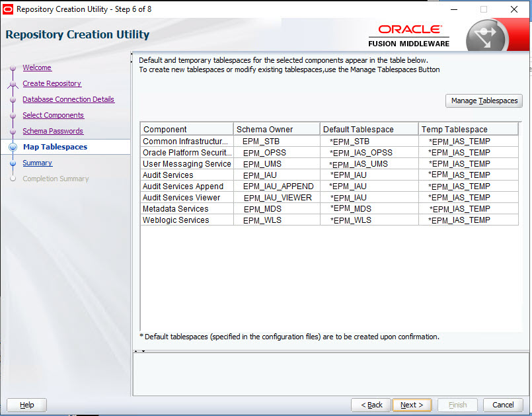Open default tablespace *EPM_WLS dropdown cell
Viewport: 532px width, 416px height.
(x=369, y=220)
